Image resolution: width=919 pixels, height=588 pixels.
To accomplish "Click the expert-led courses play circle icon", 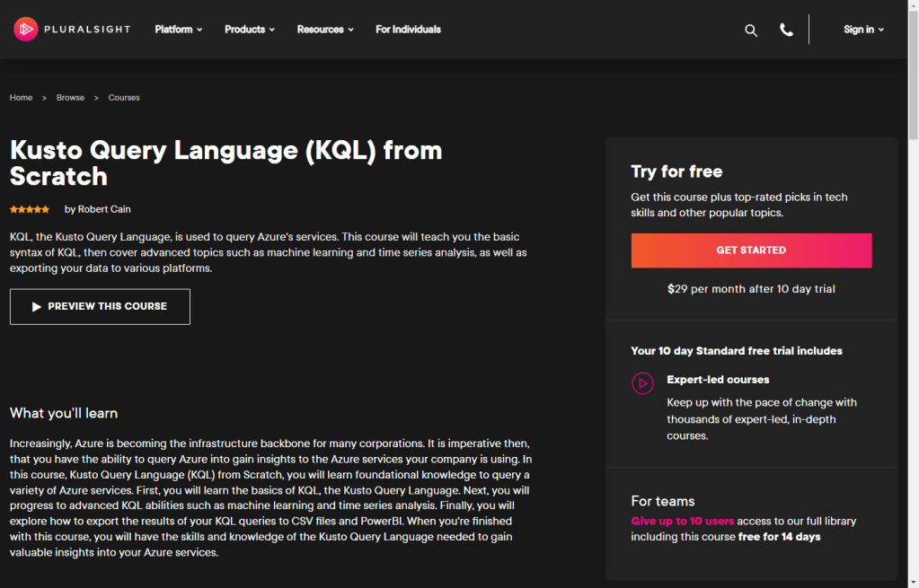I will click(641, 383).
